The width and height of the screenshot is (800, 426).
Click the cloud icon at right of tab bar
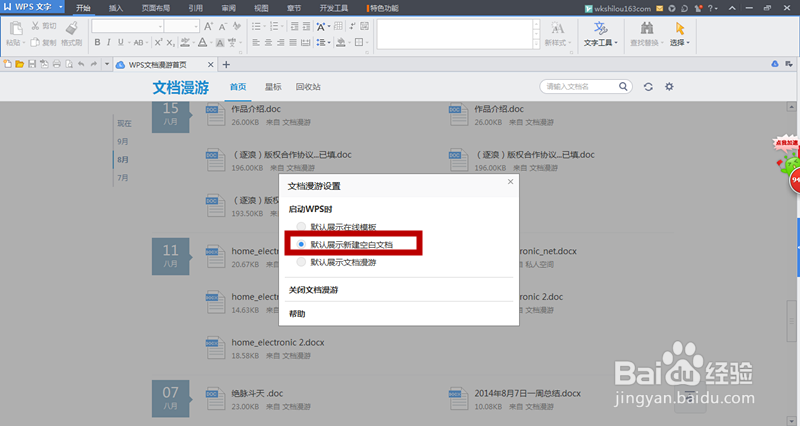[x=775, y=64]
